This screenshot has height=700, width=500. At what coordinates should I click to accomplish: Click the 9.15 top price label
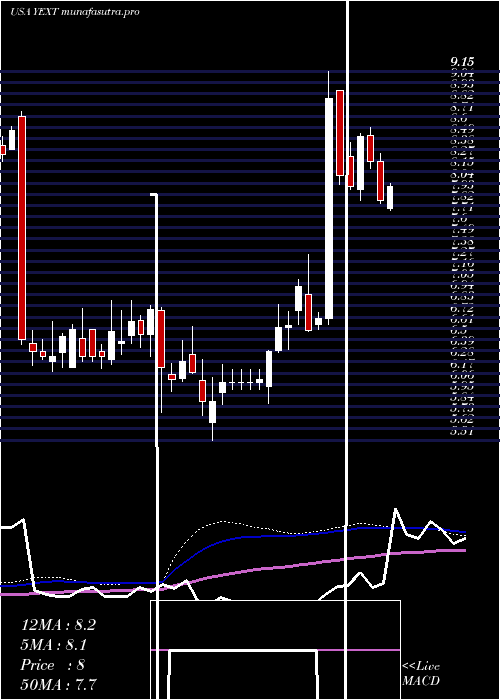pos(462,62)
